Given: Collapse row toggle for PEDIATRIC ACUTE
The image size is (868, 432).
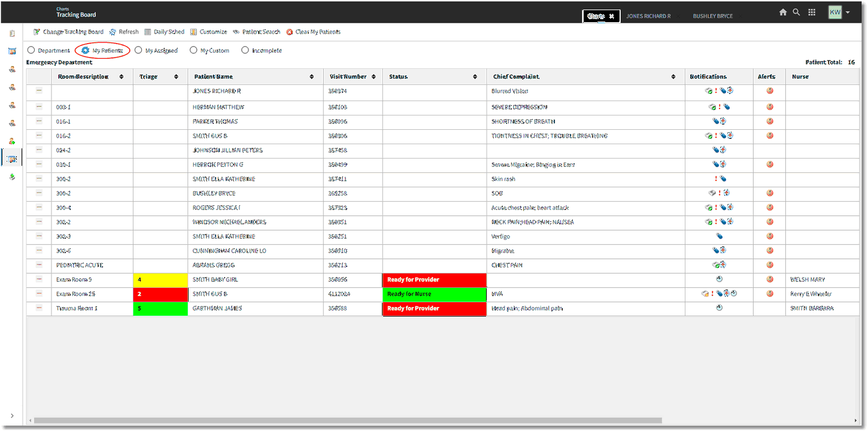Looking at the screenshot, I should [x=39, y=264].
